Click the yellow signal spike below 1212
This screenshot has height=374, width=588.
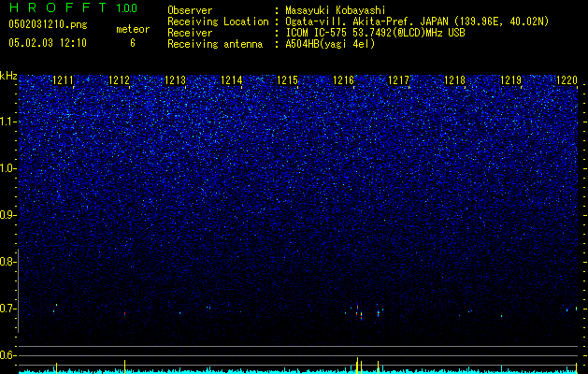124,367
